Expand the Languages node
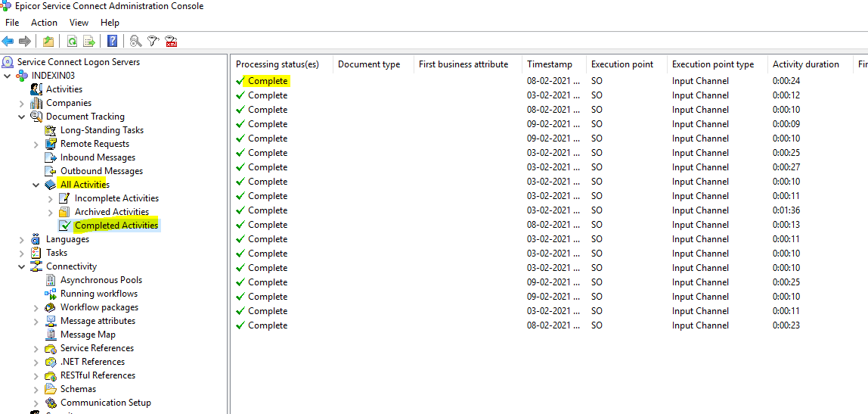This screenshot has width=868, height=414. (x=22, y=239)
